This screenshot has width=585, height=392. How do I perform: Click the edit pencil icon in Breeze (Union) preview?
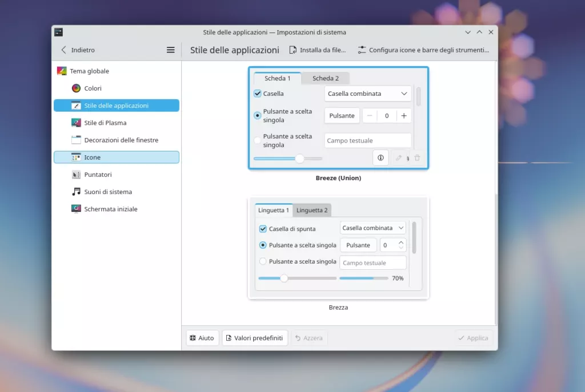pyautogui.click(x=398, y=157)
